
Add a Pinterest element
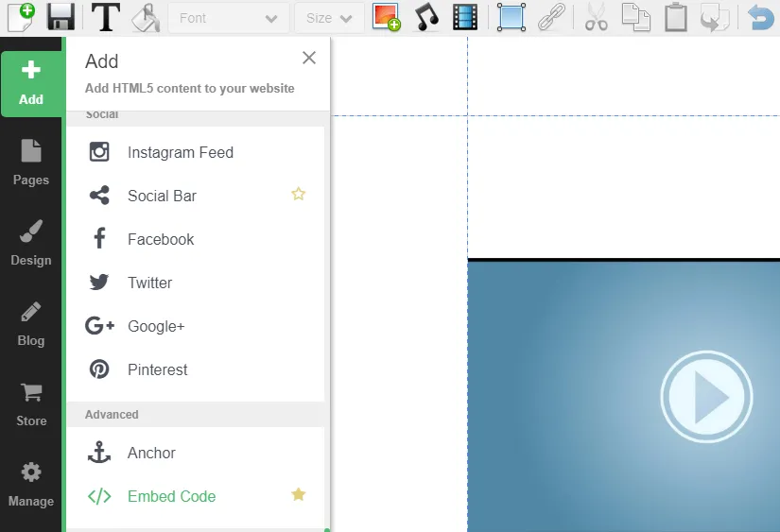tap(196, 369)
